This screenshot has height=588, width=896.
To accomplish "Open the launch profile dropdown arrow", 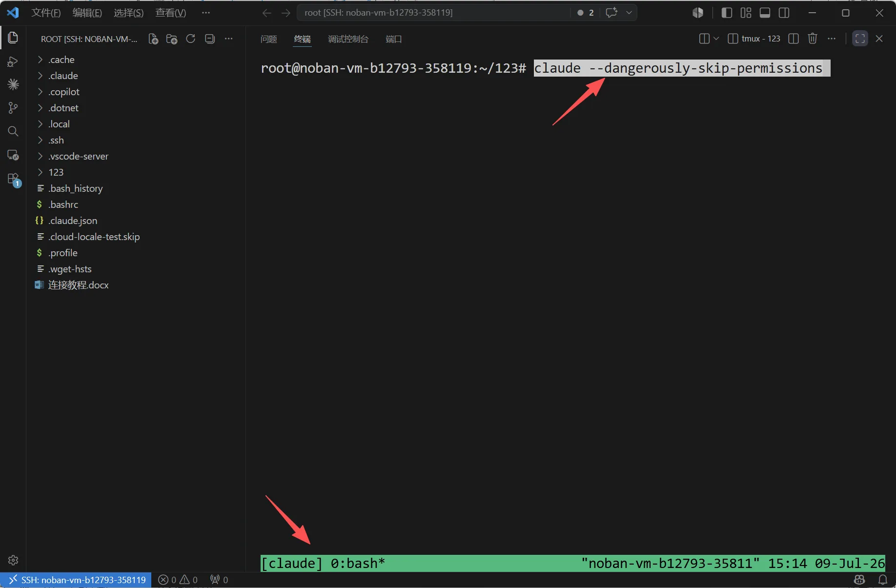I will coord(716,39).
